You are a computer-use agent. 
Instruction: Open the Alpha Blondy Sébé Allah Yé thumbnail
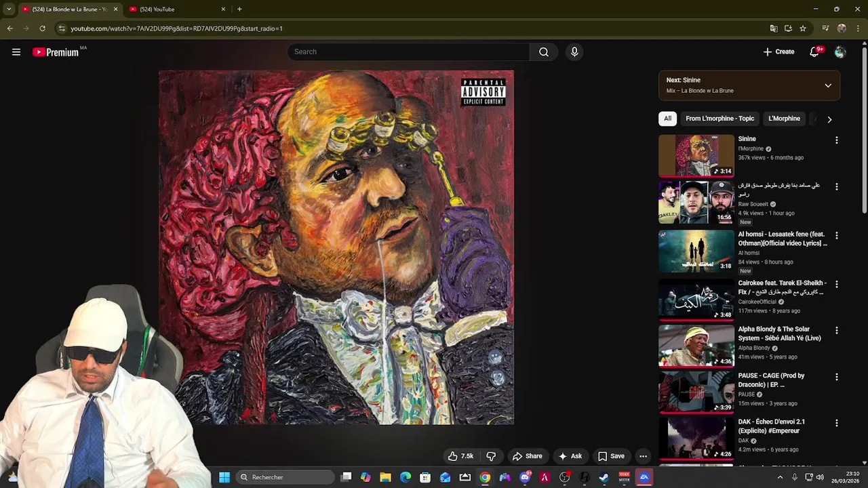click(x=696, y=346)
